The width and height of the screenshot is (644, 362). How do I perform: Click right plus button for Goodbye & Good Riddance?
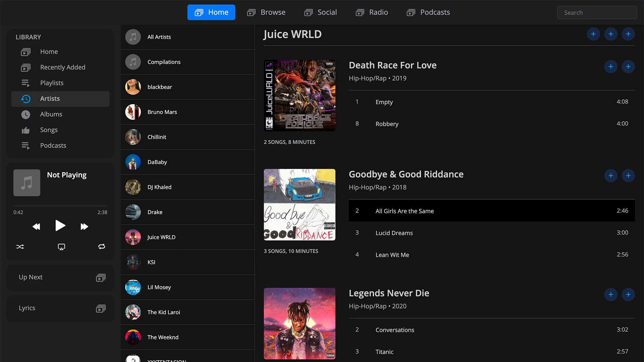coord(628,176)
